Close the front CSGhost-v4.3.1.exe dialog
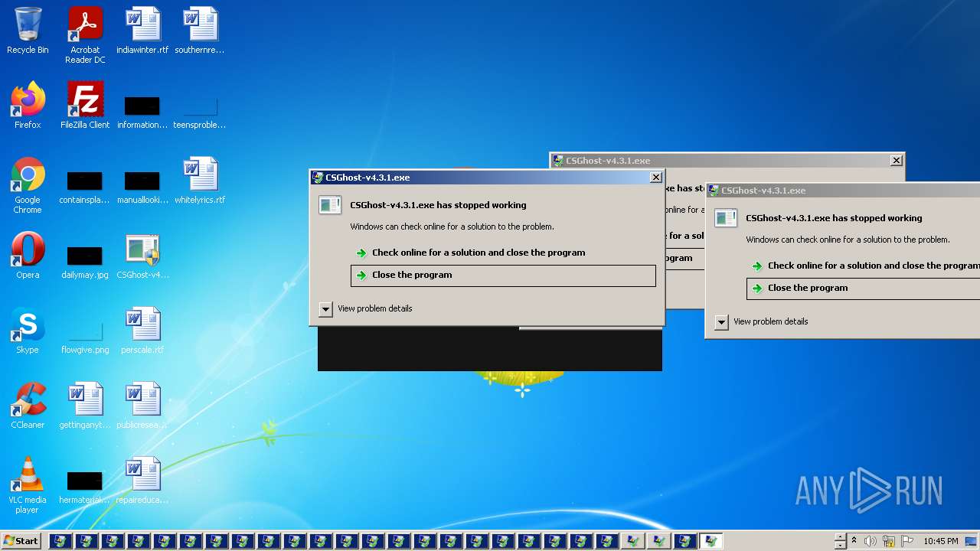 coord(655,178)
